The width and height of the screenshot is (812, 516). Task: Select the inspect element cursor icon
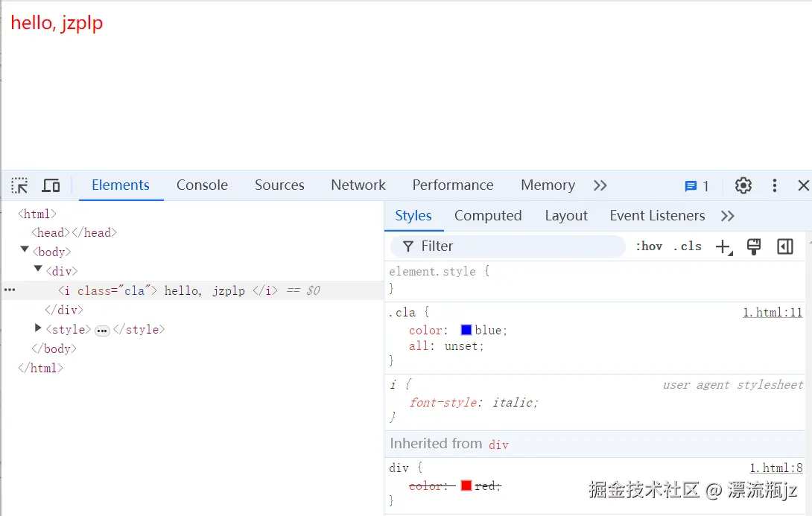tap(19, 185)
